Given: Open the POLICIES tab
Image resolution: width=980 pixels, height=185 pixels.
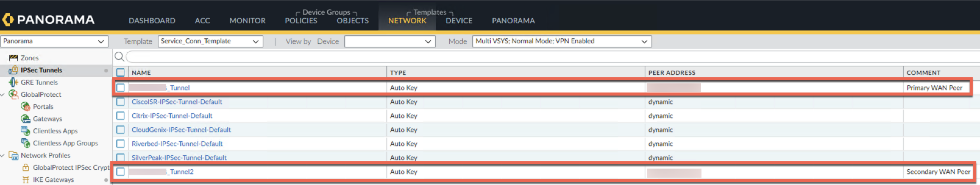Looking at the screenshot, I should tap(300, 20).
